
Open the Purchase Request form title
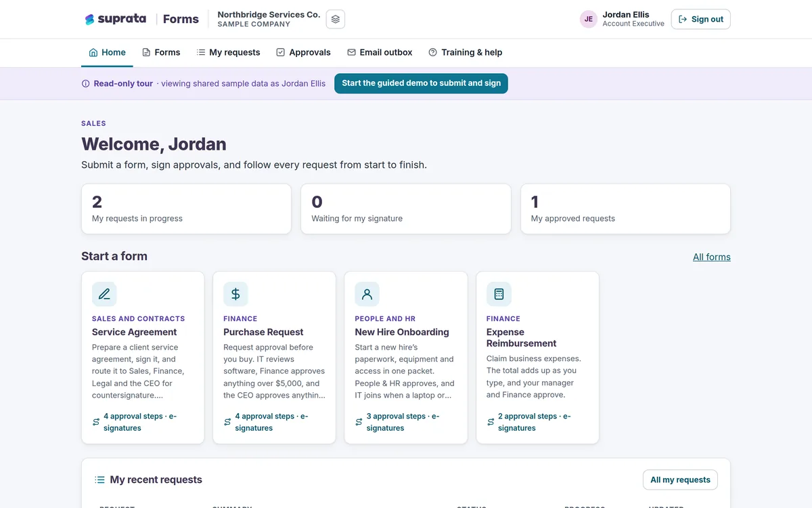(263, 332)
